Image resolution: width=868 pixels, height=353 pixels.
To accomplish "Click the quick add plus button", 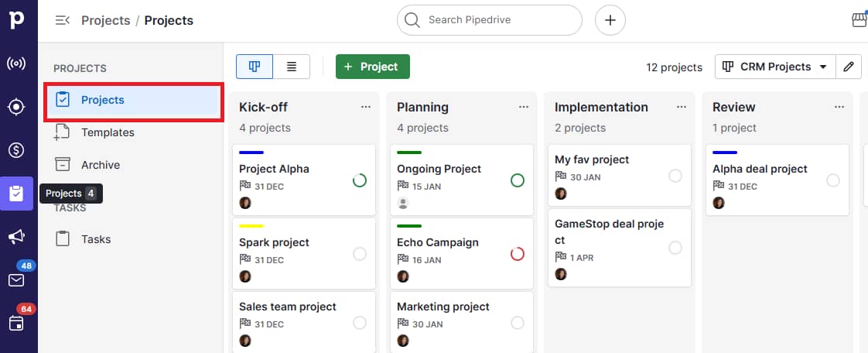I will (610, 20).
